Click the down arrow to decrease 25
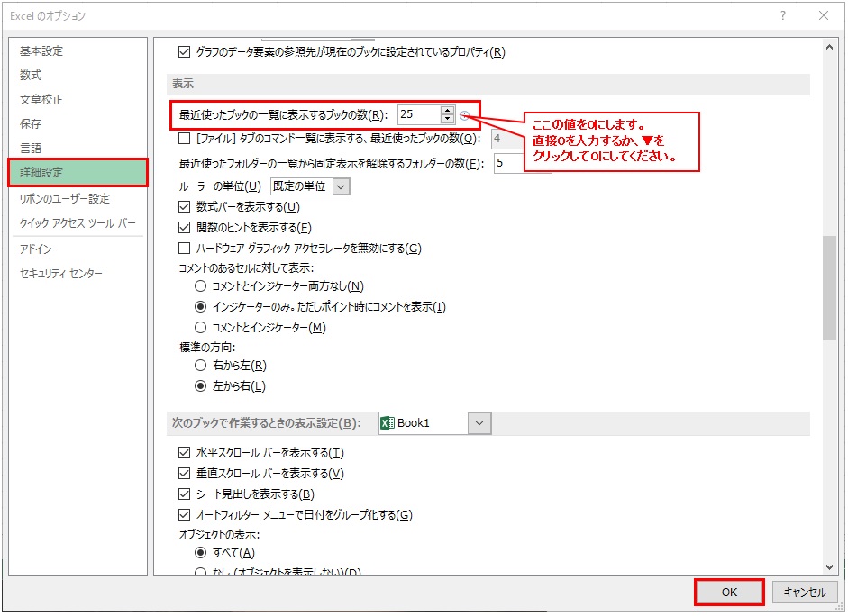This screenshot has height=616, width=848. click(448, 119)
